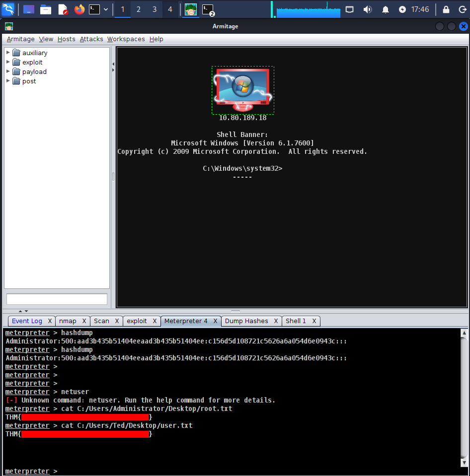This screenshot has height=476, width=470.
Task: Switch to the nmap tab
Action: (68, 321)
